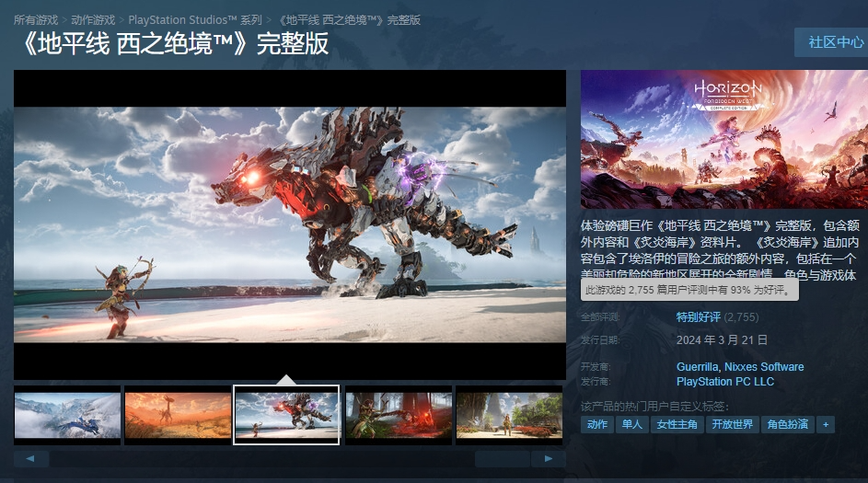The image size is (868, 483).
Task: Select the 女性主角 tag
Action: 677,424
